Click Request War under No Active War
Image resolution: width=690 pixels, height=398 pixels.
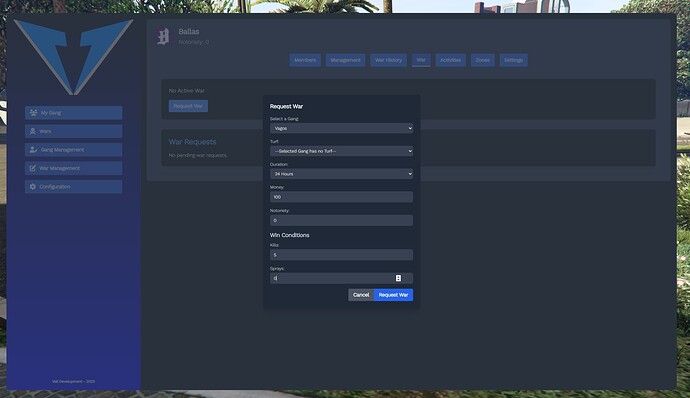pyautogui.click(x=188, y=106)
